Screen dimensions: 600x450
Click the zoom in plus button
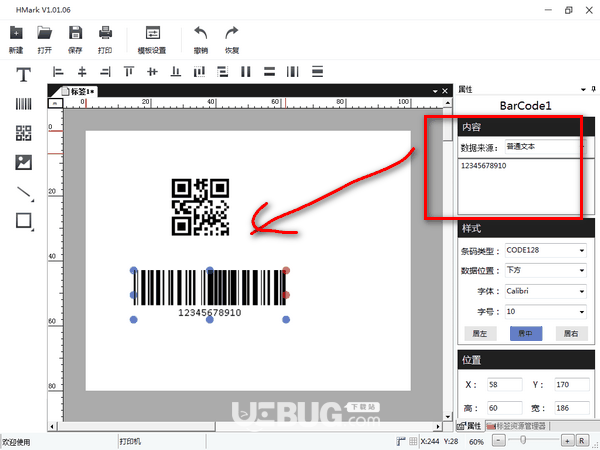pyautogui.click(x=567, y=441)
